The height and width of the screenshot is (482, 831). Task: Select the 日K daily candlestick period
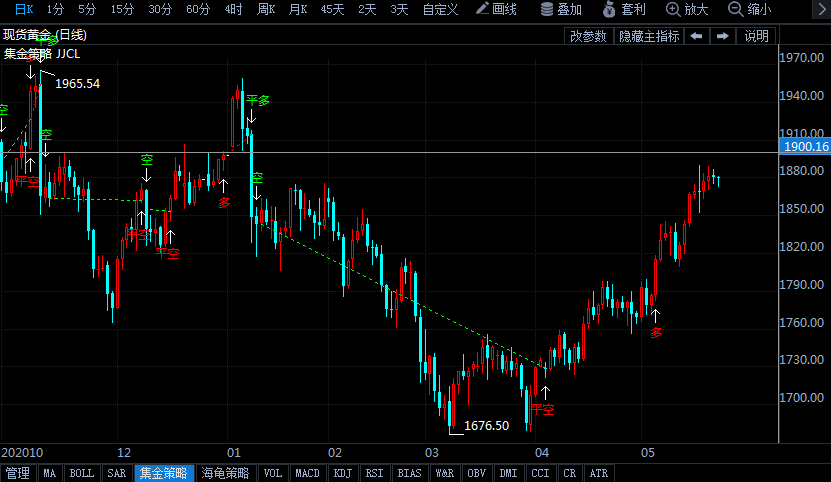[x=24, y=9]
